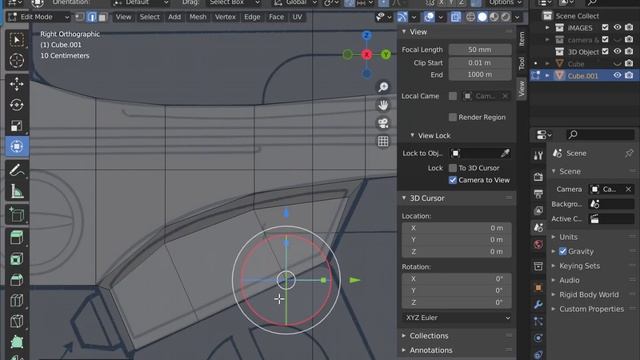Open the Select menu
Image resolution: width=640 pixels, height=360 pixels.
pos(149,17)
